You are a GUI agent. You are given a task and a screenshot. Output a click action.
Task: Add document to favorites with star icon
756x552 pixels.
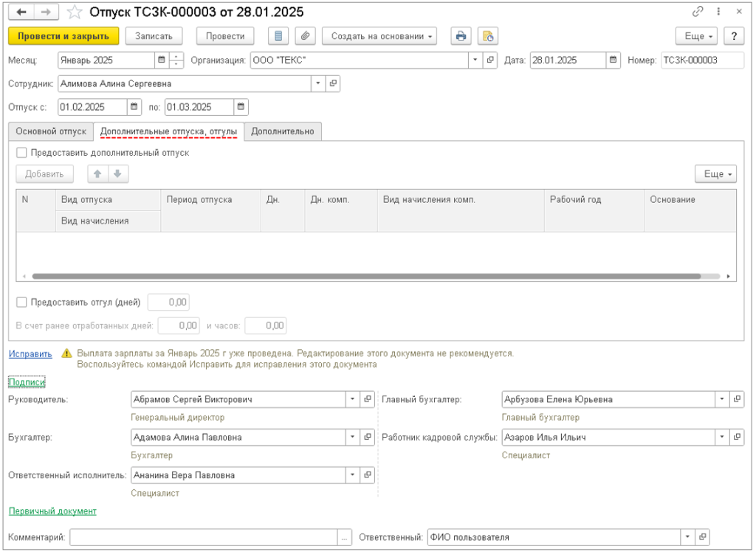pyautogui.click(x=75, y=13)
